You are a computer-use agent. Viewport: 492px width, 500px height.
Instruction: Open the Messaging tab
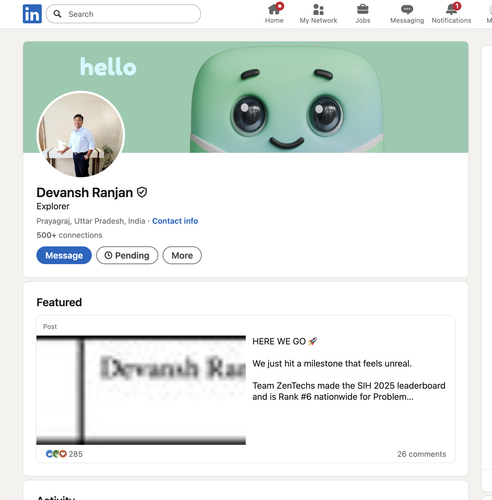click(407, 14)
